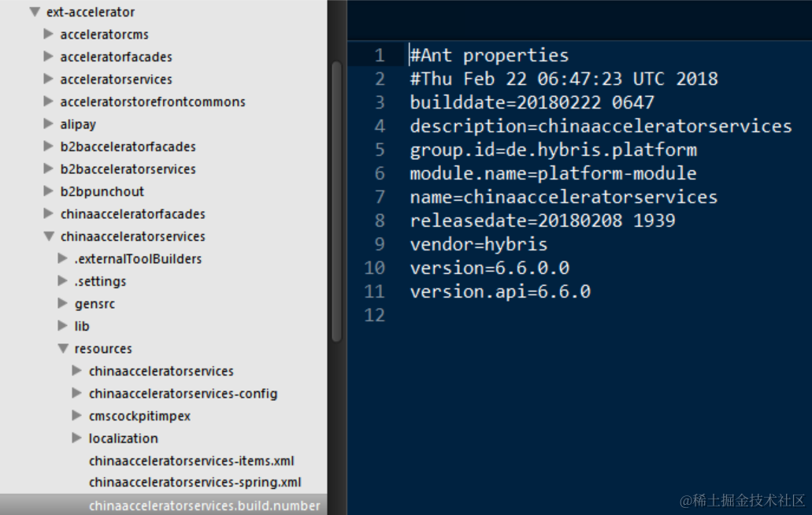Image resolution: width=812 pixels, height=515 pixels.
Task: Select the b2bacceleratorfacades folder label
Action: pyautogui.click(x=128, y=147)
